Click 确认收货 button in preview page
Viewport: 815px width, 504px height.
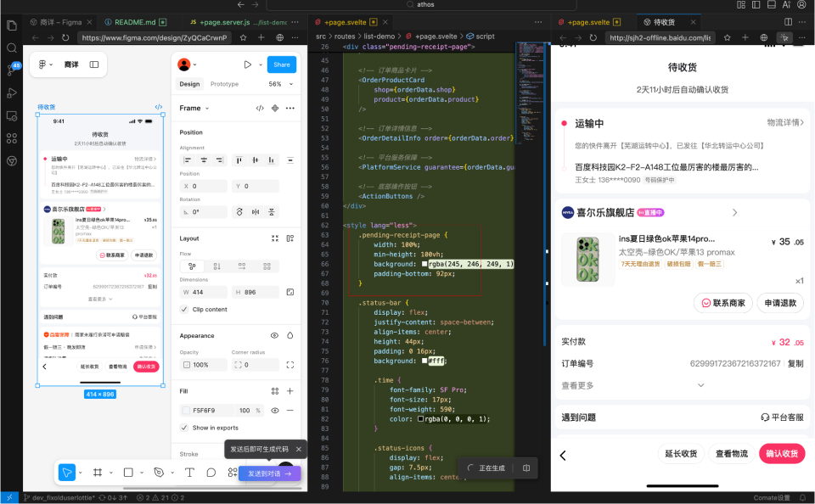(782, 454)
